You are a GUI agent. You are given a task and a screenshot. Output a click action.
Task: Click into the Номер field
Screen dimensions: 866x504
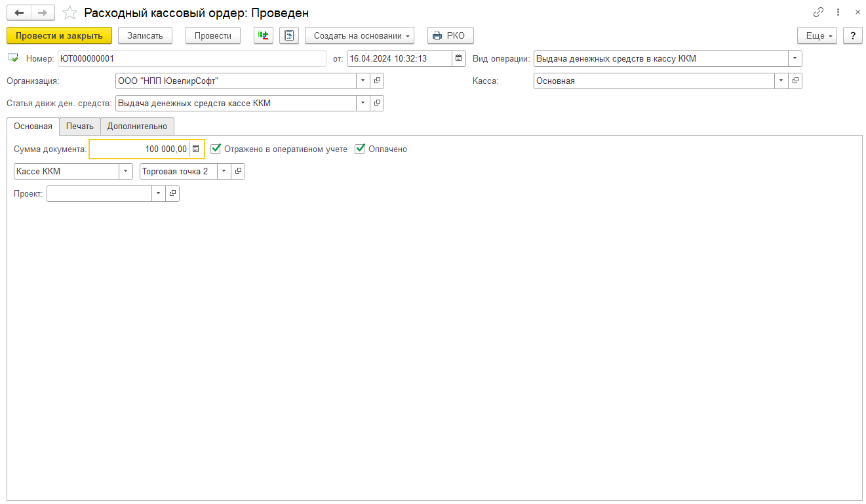click(192, 58)
